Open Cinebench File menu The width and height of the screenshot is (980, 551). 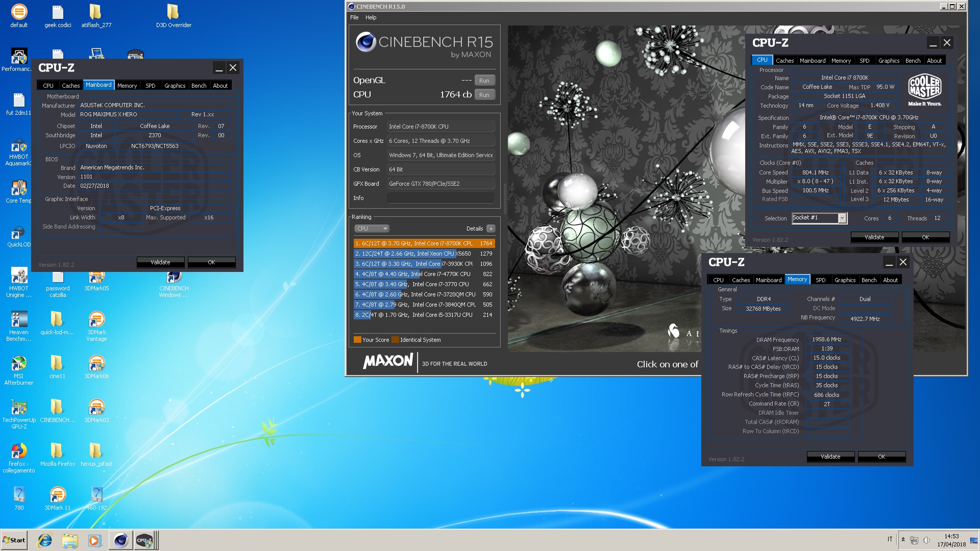pos(354,17)
